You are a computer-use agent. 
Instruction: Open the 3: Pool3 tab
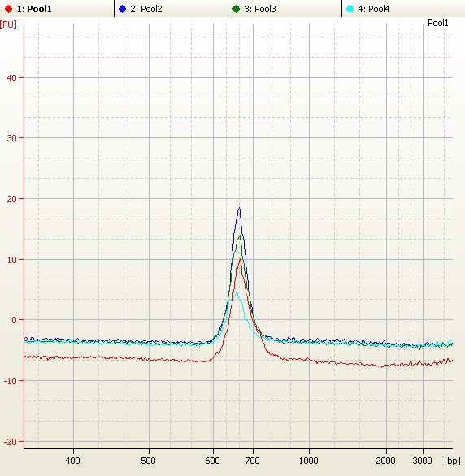pos(285,8)
